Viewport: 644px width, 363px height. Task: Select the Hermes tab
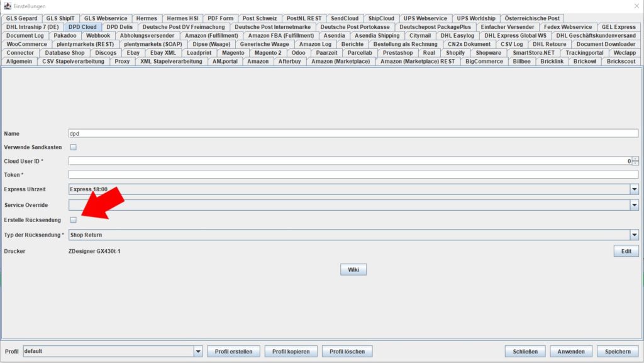147,18
